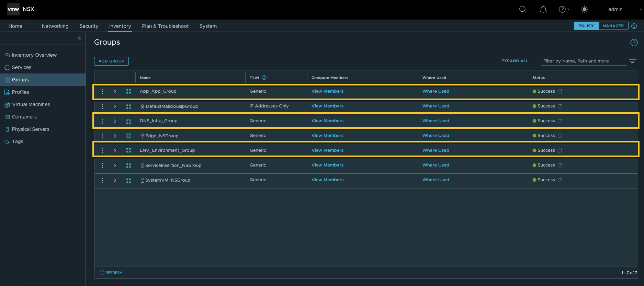Open the notifications bell

(543, 9)
